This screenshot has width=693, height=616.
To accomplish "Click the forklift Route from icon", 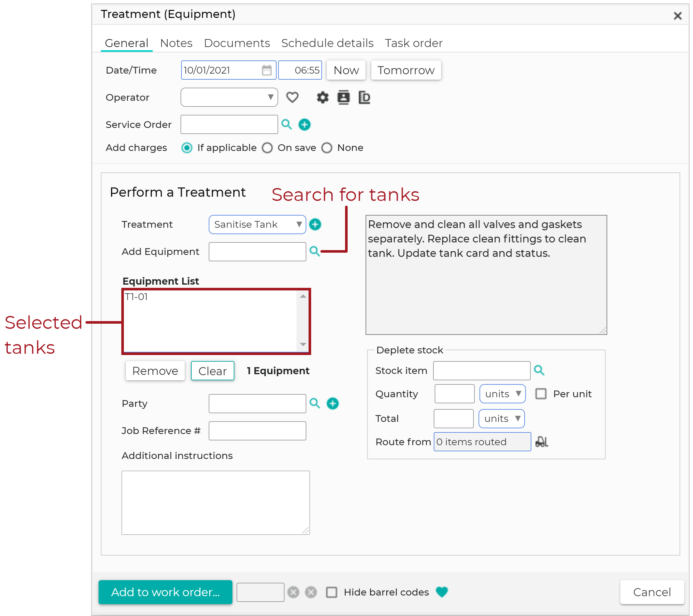I will click(542, 442).
